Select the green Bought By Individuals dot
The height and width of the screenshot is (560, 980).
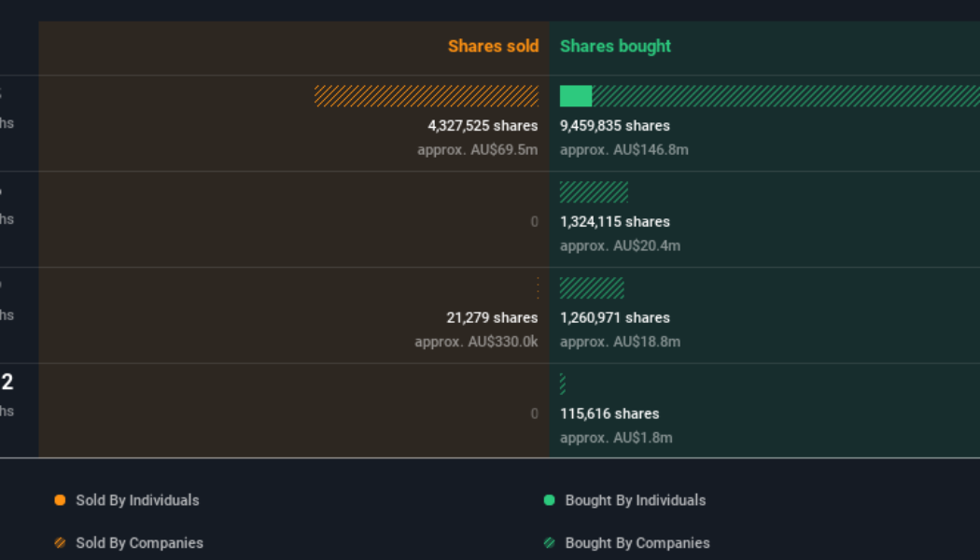tap(550, 500)
